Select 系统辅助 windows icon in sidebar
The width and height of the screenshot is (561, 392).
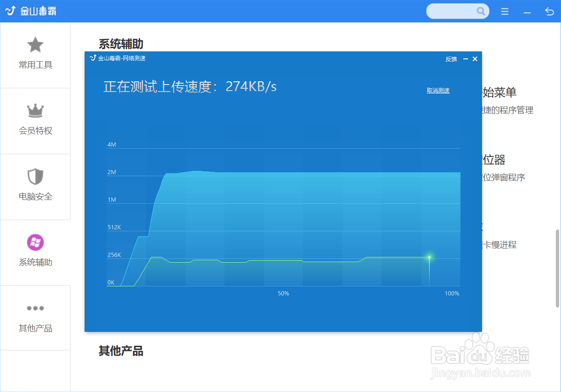(x=35, y=242)
